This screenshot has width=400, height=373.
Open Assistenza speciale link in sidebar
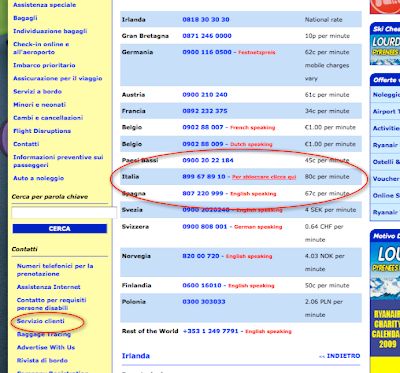(44, 5)
